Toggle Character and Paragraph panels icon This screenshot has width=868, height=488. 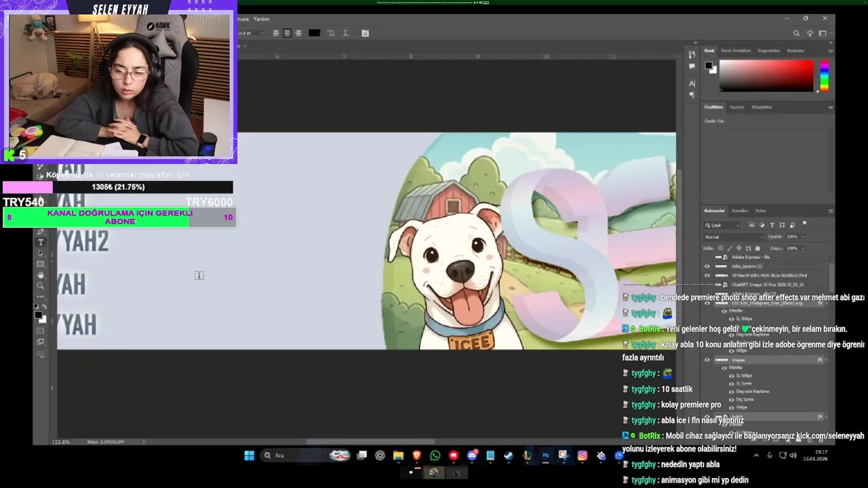pos(365,33)
